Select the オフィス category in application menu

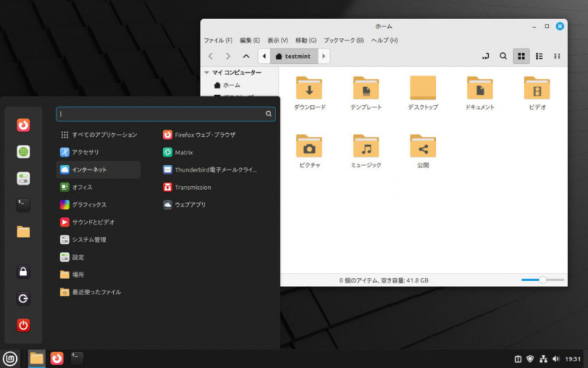pos(82,187)
